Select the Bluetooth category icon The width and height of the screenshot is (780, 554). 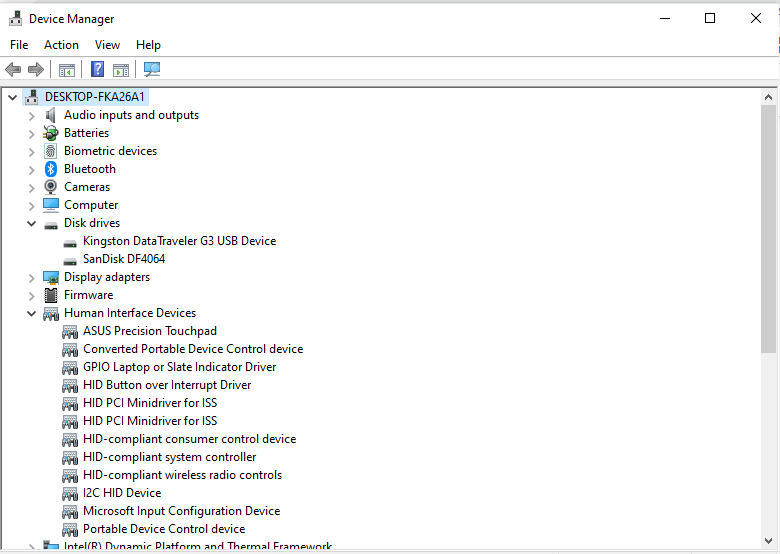[51, 169]
